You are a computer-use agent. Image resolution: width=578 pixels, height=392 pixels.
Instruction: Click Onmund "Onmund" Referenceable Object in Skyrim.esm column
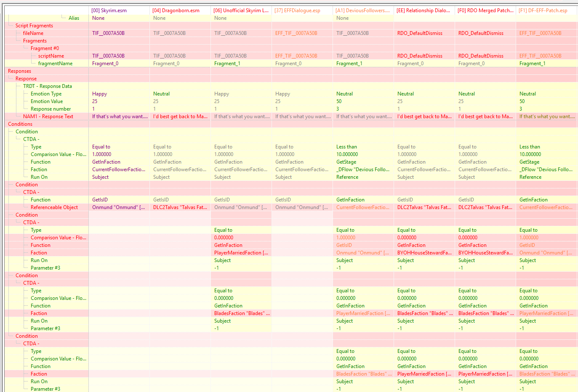[118, 207]
